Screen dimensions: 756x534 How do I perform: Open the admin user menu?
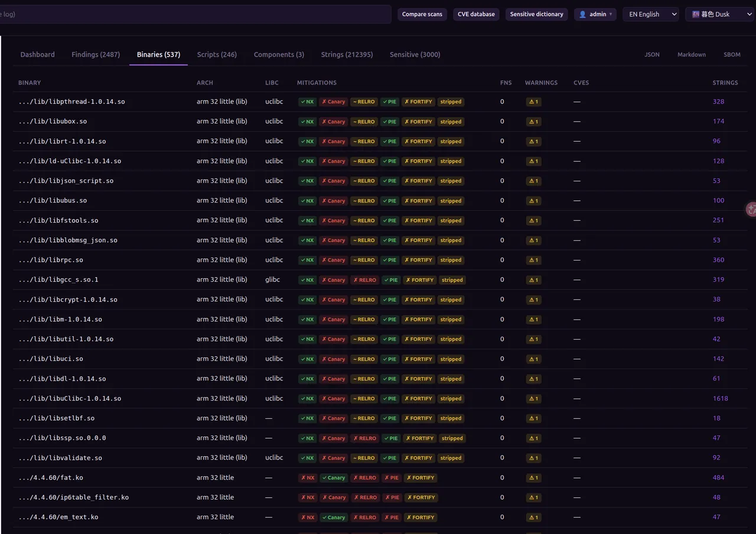[x=595, y=14]
